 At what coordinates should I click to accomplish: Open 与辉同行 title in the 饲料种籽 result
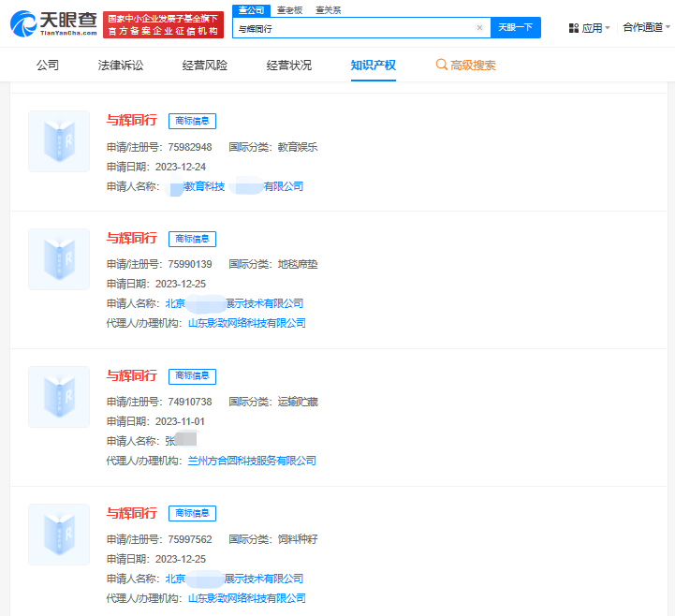(132, 513)
